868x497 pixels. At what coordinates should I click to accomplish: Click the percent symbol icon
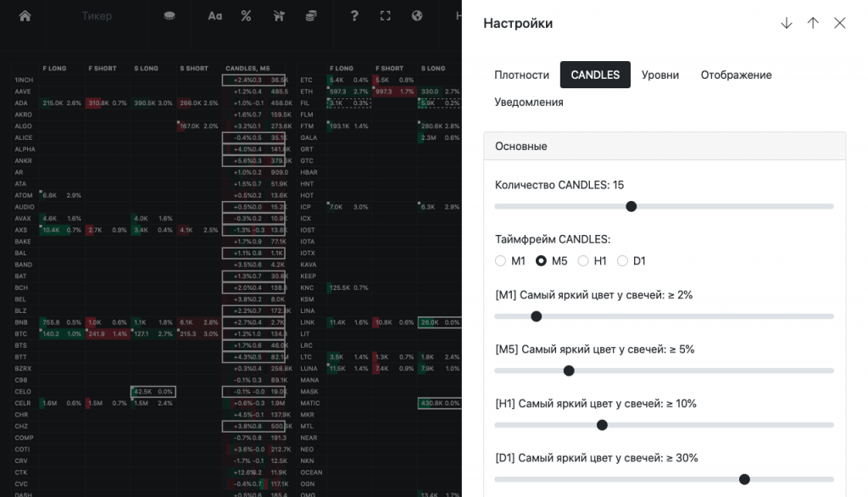(x=246, y=16)
